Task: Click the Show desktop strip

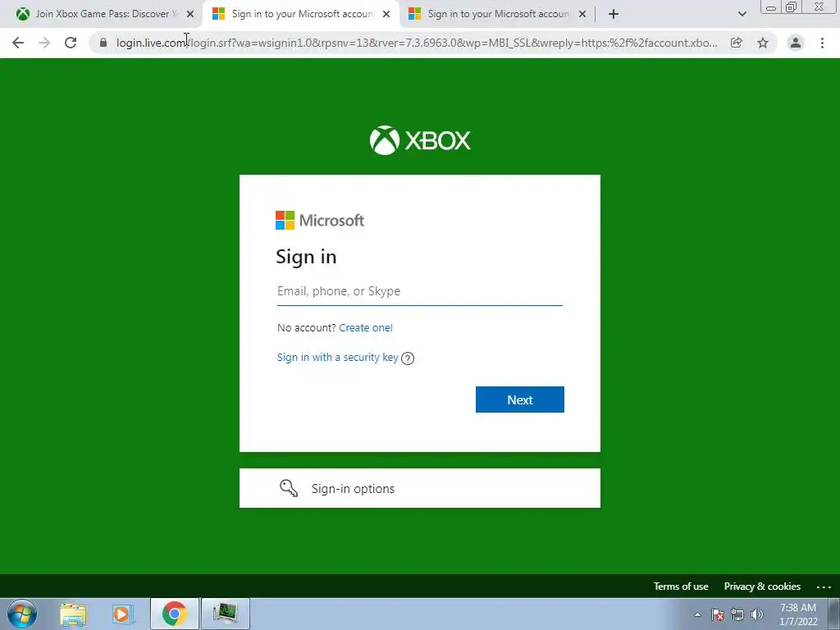Action: pyautogui.click(x=833, y=614)
